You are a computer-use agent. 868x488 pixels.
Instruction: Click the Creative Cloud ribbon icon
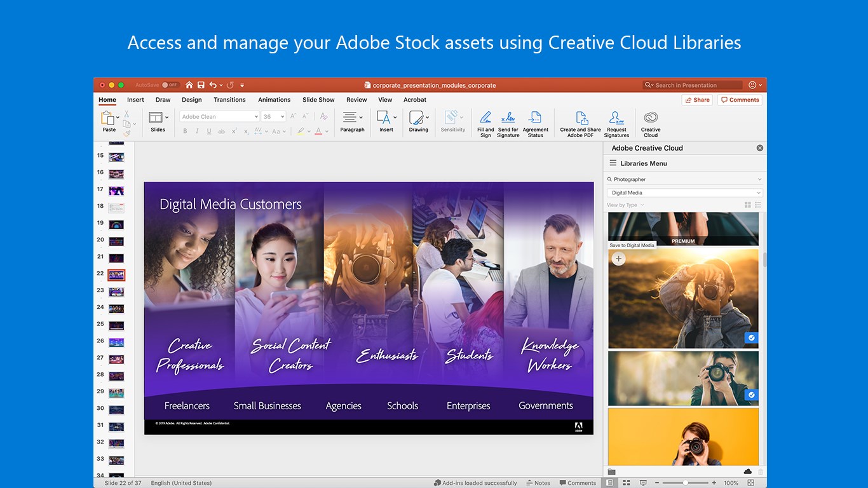tap(651, 118)
